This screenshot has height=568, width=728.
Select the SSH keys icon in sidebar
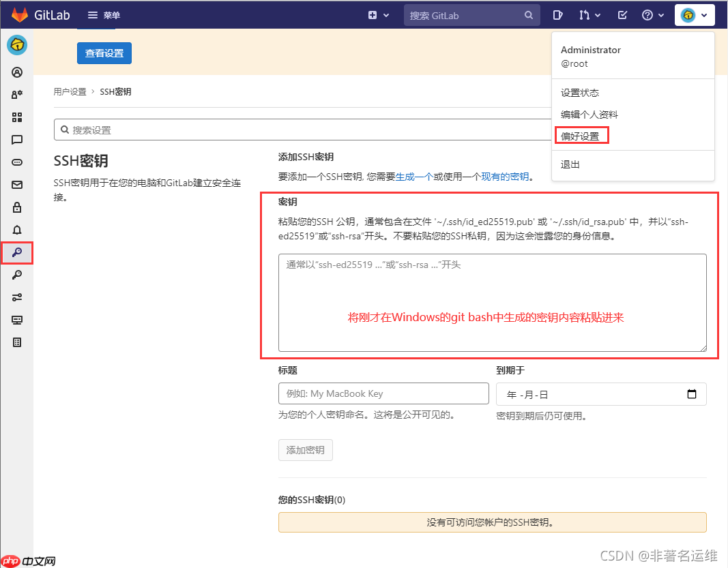click(17, 253)
